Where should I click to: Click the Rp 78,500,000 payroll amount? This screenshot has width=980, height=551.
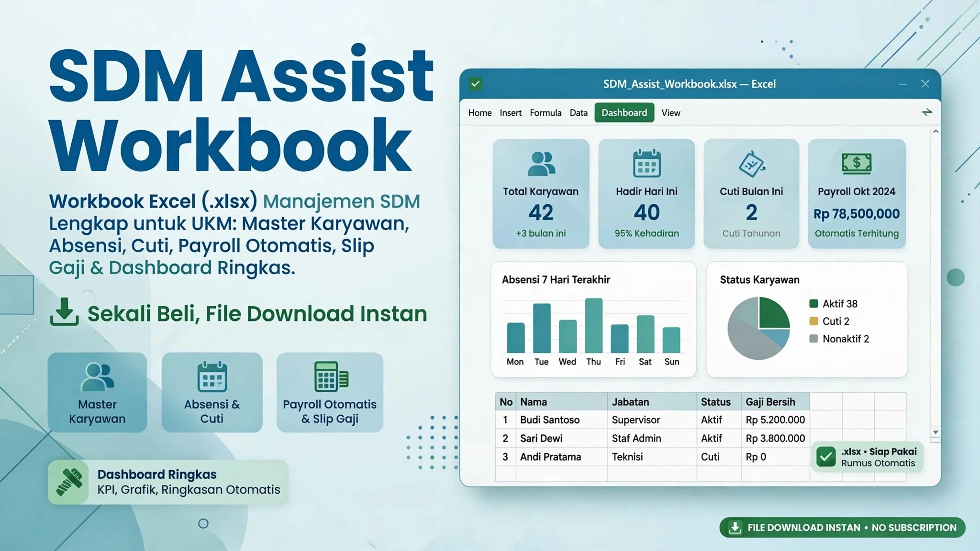click(x=857, y=214)
